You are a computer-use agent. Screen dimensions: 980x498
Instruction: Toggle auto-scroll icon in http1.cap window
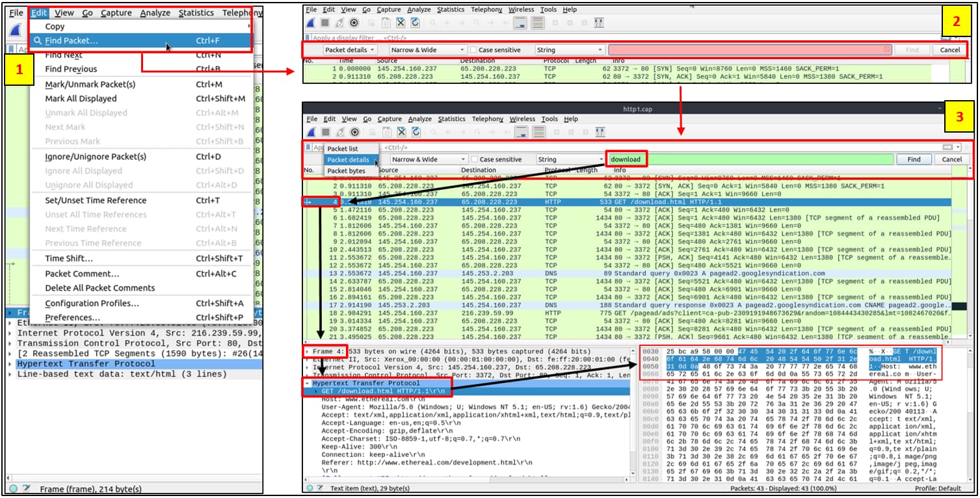(x=521, y=132)
